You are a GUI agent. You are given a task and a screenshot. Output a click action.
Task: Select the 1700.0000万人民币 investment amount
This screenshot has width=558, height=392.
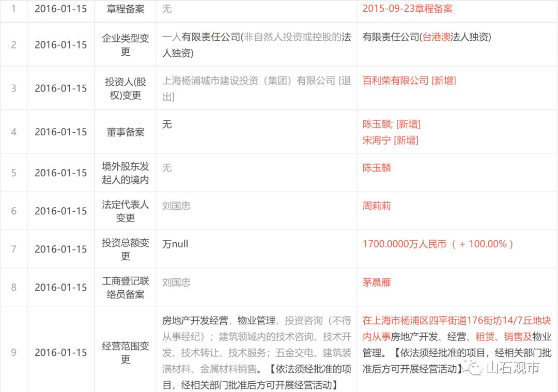(404, 244)
